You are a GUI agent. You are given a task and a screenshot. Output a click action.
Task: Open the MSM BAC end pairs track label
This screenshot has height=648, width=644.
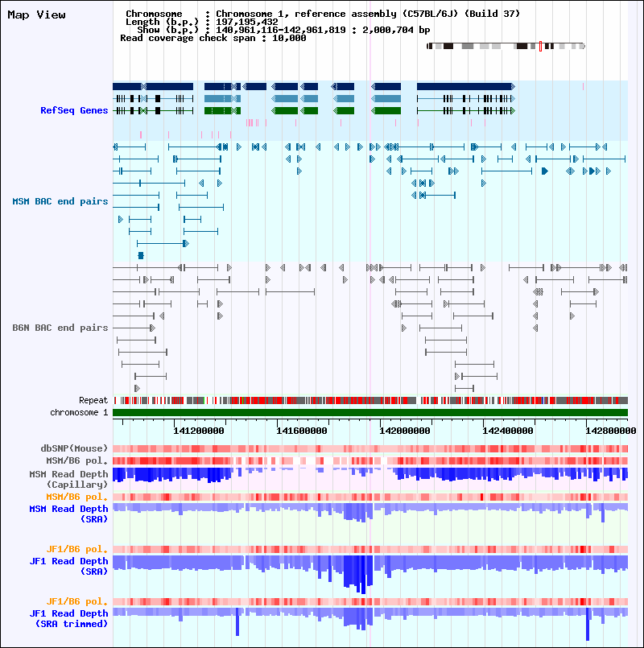(60, 201)
